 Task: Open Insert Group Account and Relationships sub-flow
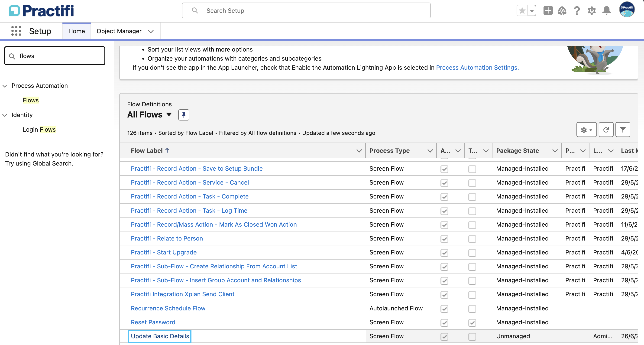[x=216, y=280]
